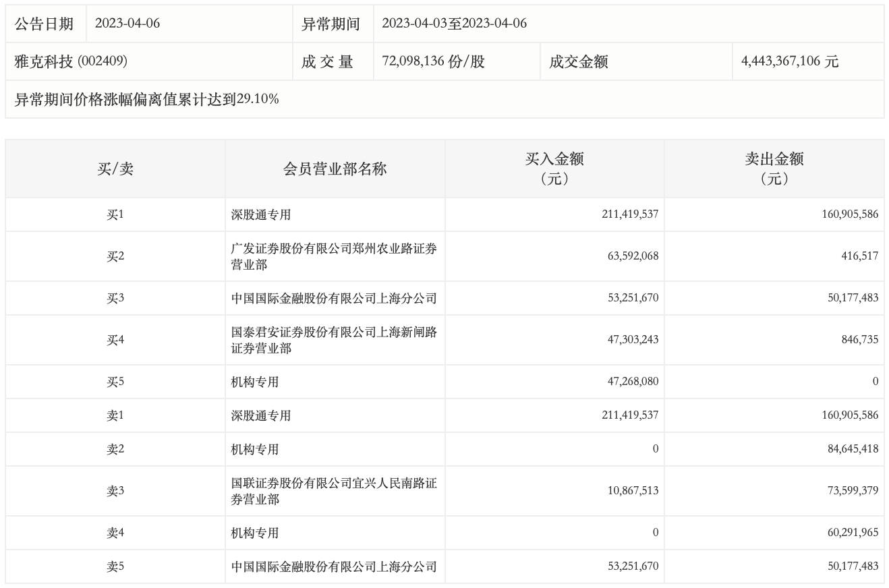Click the sell amount 0 in 买5 row
Screen dimensions: 889x588
(876, 382)
